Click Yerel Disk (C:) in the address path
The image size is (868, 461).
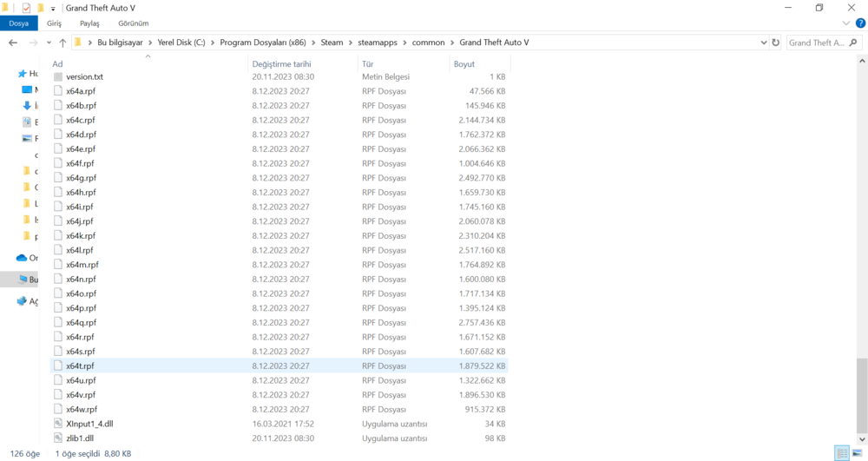coord(181,42)
